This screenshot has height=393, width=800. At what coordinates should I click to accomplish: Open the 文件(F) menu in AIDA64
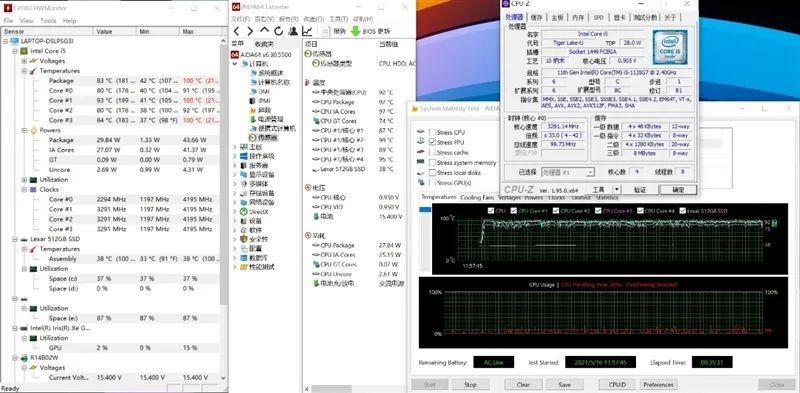point(240,19)
